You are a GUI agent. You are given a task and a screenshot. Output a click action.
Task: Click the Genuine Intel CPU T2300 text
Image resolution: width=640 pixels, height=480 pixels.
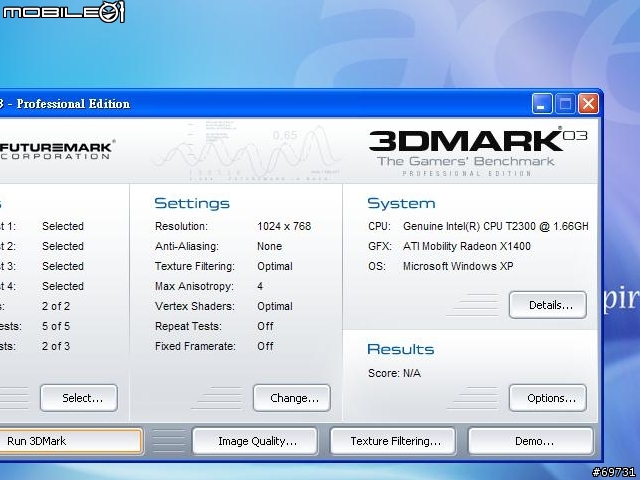click(x=496, y=226)
